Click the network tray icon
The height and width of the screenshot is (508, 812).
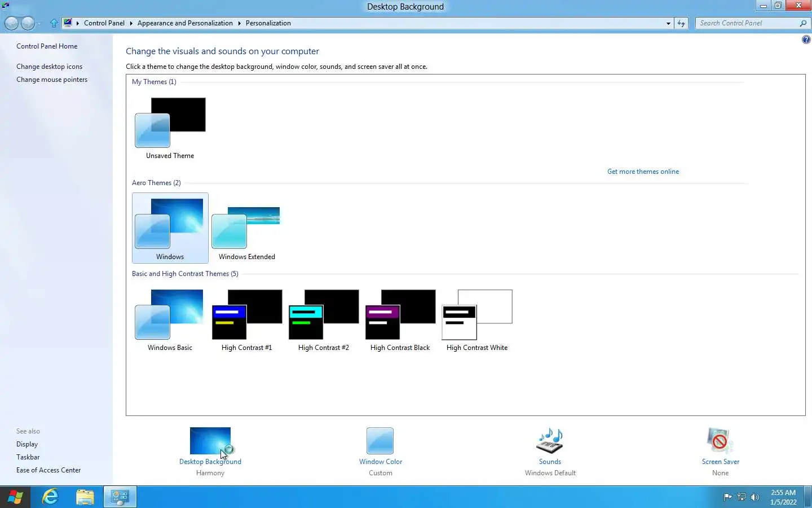click(741, 497)
